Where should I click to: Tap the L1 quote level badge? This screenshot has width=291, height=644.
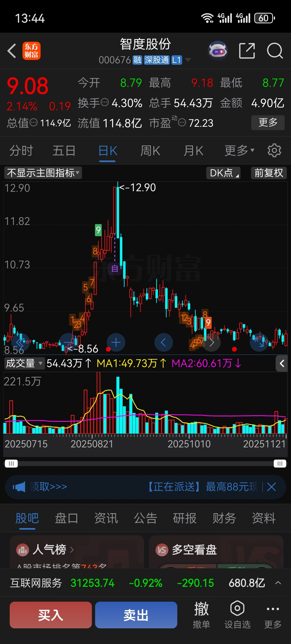point(176,60)
